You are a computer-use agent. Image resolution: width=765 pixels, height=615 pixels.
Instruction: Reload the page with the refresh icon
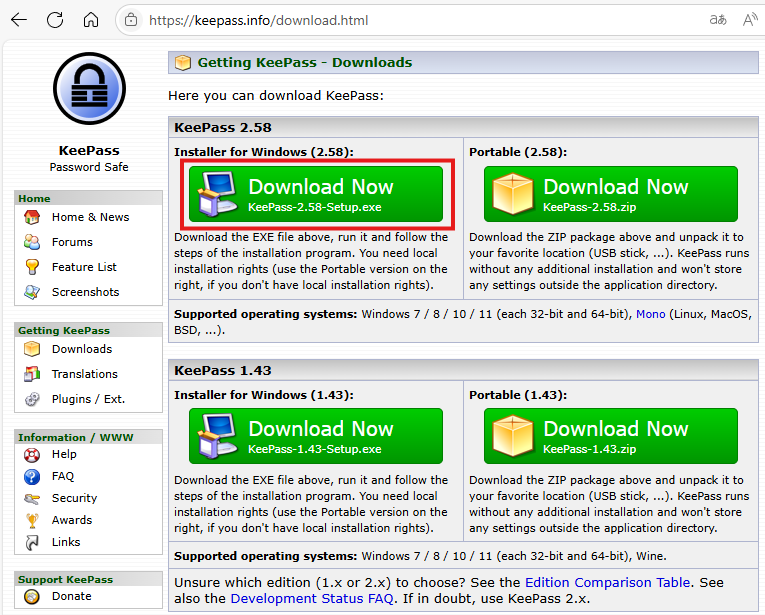tap(55, 20)
